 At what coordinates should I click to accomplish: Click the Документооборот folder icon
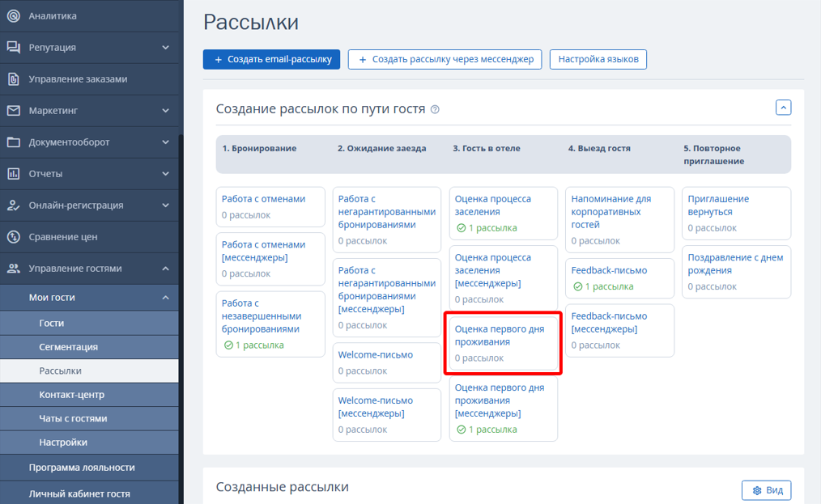pyautogui.click(x=13, y=142)
